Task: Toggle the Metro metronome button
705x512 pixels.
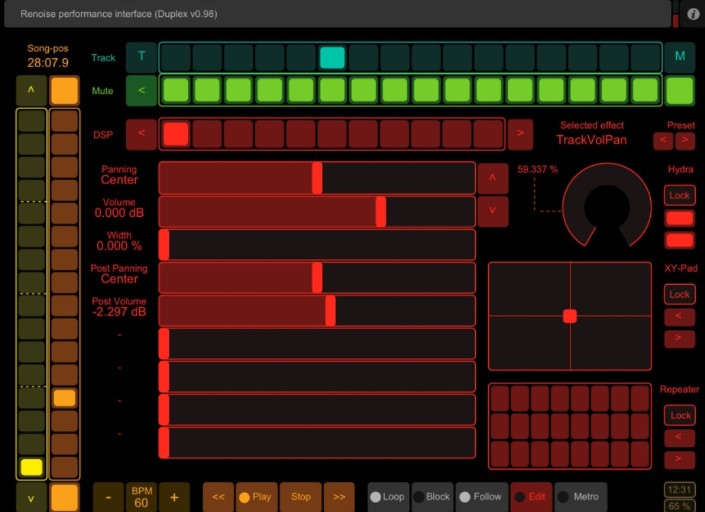Action: click(580, 497)
